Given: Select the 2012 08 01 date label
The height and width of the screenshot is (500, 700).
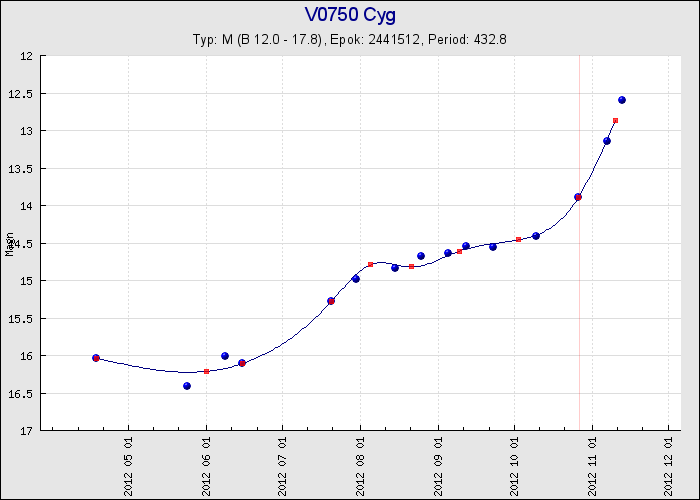Looking at the screenshot, I should [360, 467].
